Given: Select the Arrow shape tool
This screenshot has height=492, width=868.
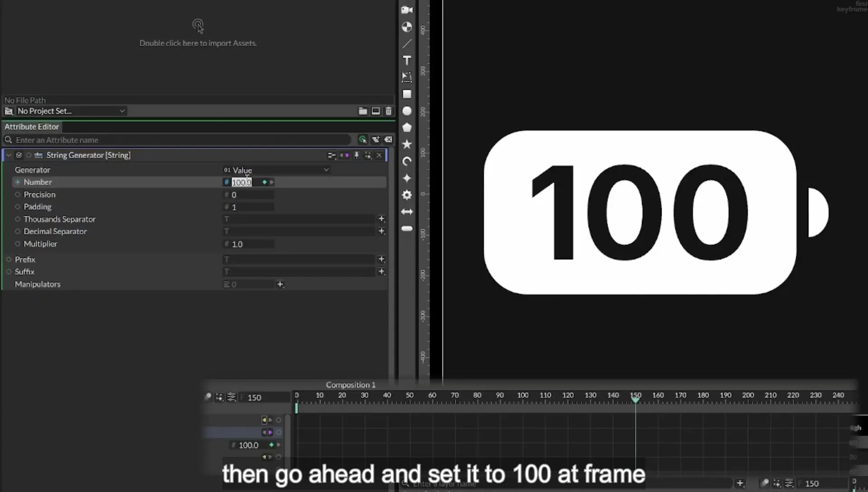Looking at the screenshot, I should click(407, 212).
